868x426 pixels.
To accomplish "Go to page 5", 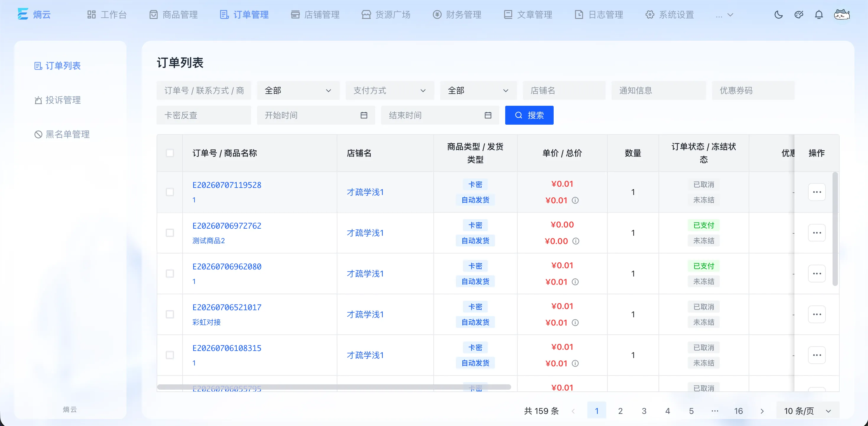I will (691, 411).
